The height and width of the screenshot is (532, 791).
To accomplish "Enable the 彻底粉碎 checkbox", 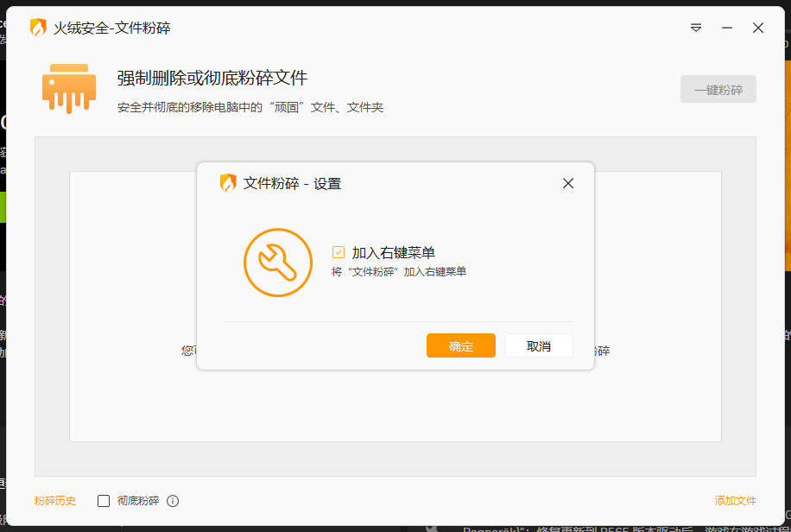I will click(x=104, y=501).
